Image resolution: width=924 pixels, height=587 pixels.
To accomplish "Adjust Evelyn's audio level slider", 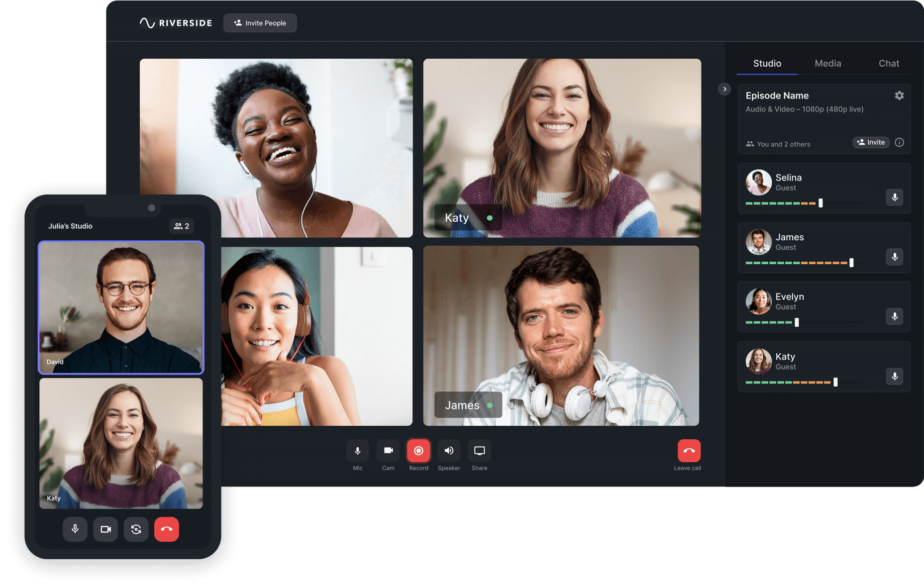I will coord(797,322).
